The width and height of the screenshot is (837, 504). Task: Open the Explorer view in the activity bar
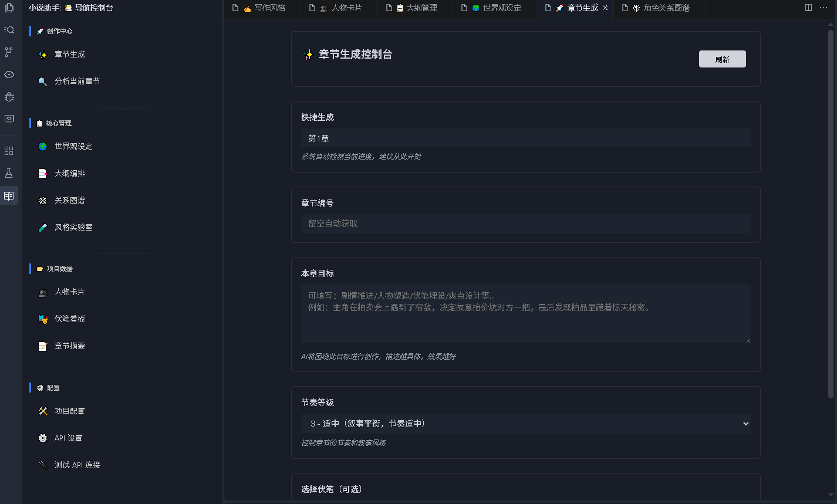click(9, 8)
